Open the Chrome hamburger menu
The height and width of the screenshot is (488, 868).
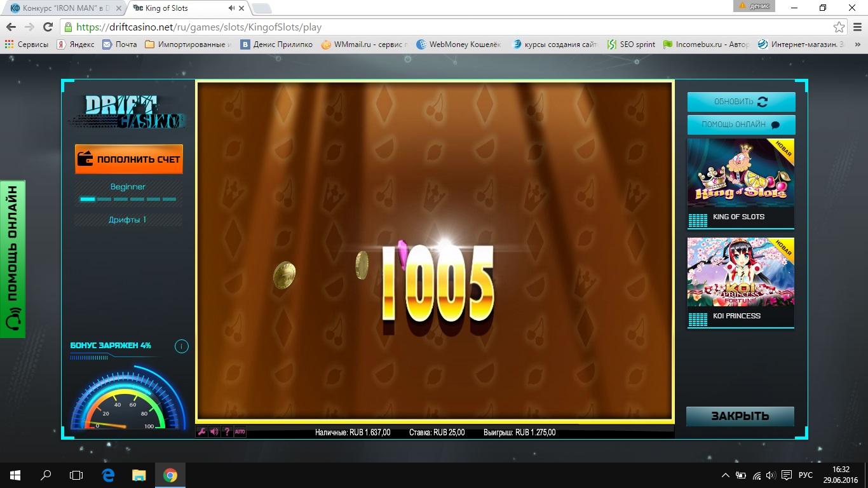click(857, 27)
